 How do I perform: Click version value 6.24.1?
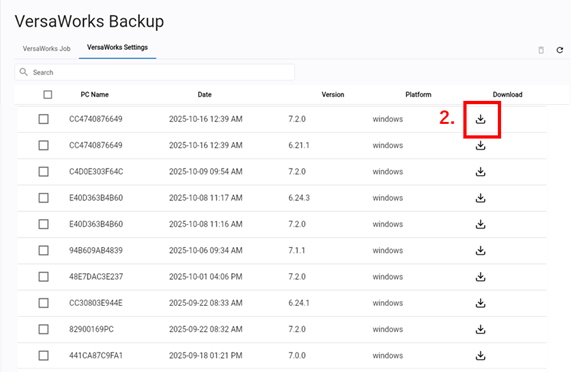pos(299,303)
